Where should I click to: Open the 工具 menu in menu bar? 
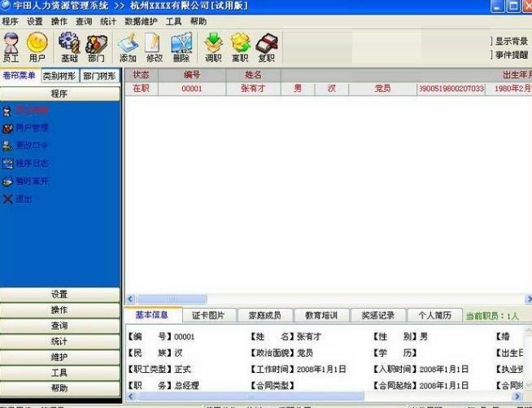(x=174, y=21)
